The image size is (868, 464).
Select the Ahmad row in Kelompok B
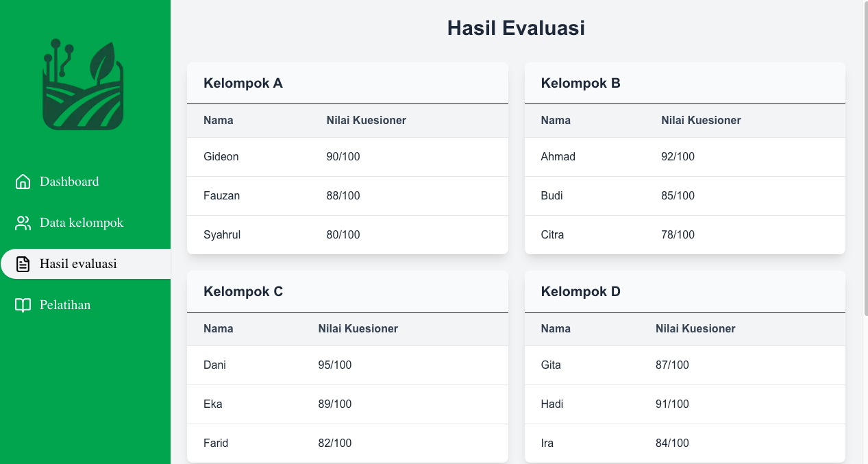(684, 157)
